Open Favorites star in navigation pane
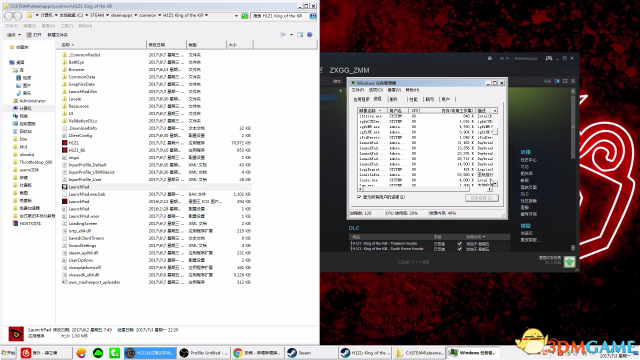Viewport: 640px width, 360px height. pos(12,47)
